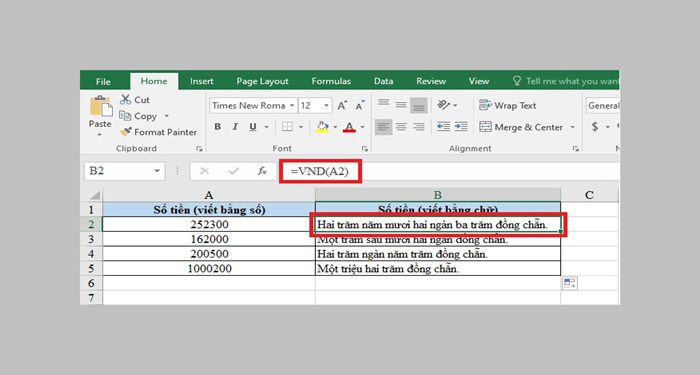Switch to the Review tab
Viewport: 700px width, 375px height.
click(431, 81)
